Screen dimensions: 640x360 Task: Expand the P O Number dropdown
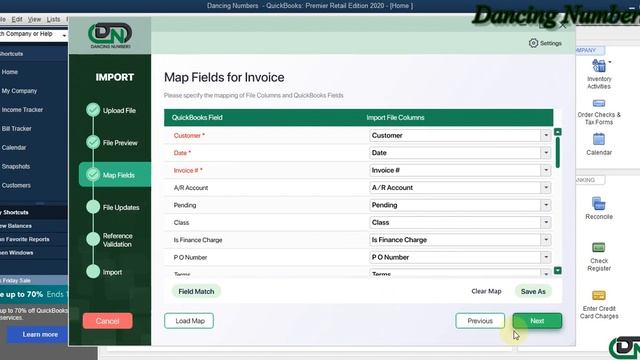546,257
